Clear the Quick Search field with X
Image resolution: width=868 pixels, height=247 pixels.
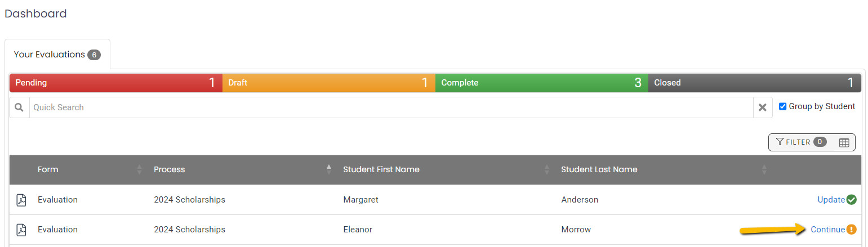pyautogui.click(x=762, y=107)
